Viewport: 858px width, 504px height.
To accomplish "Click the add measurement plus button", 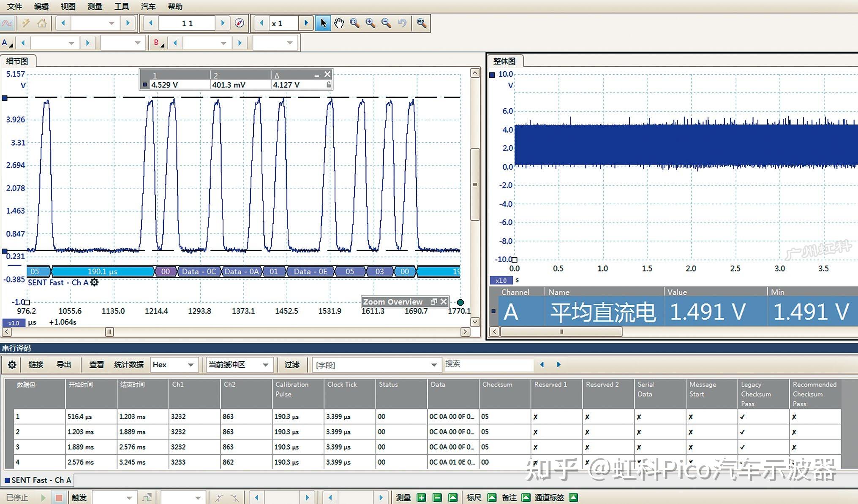I will 421,498.
